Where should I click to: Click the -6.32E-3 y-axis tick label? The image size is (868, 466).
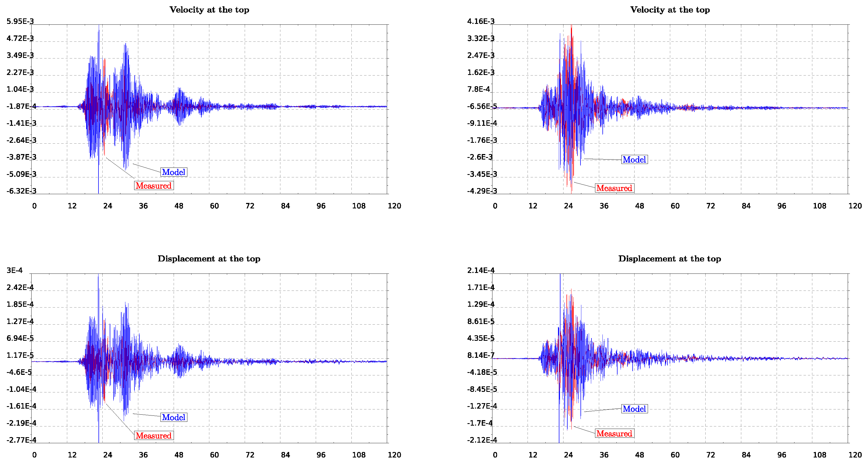click(21, 191)
